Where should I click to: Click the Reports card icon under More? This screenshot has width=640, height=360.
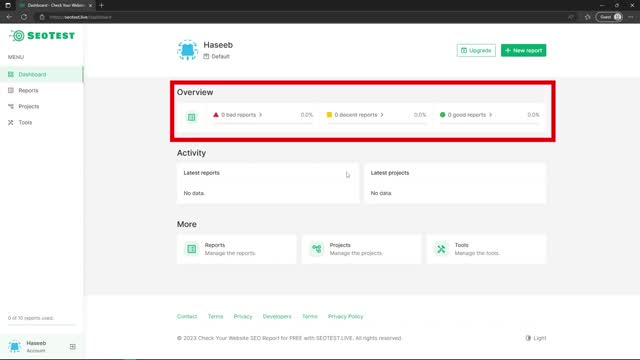191,249
